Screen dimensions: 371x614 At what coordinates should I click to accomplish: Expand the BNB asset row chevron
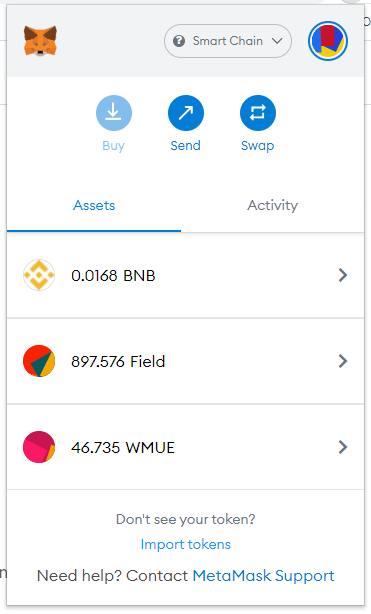click(343, 275)
